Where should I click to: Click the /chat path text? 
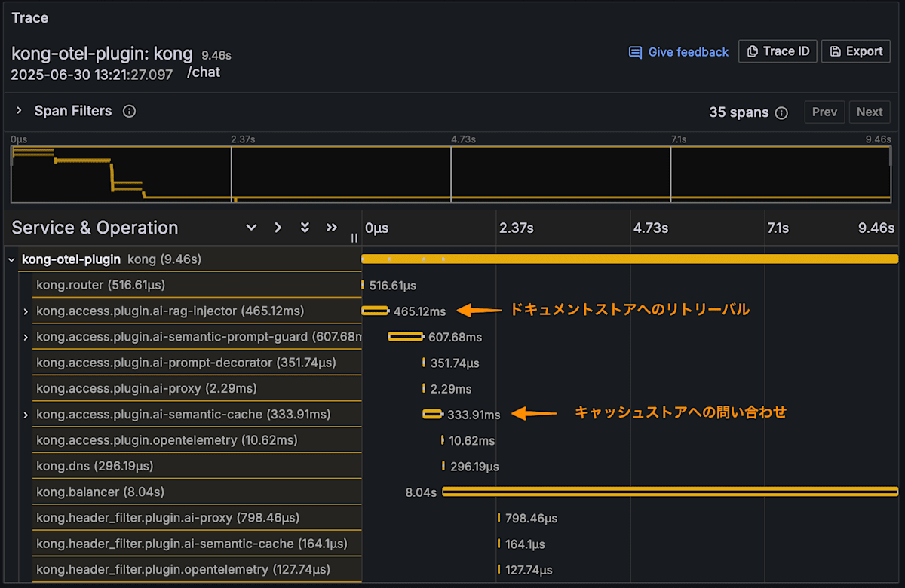204,72
